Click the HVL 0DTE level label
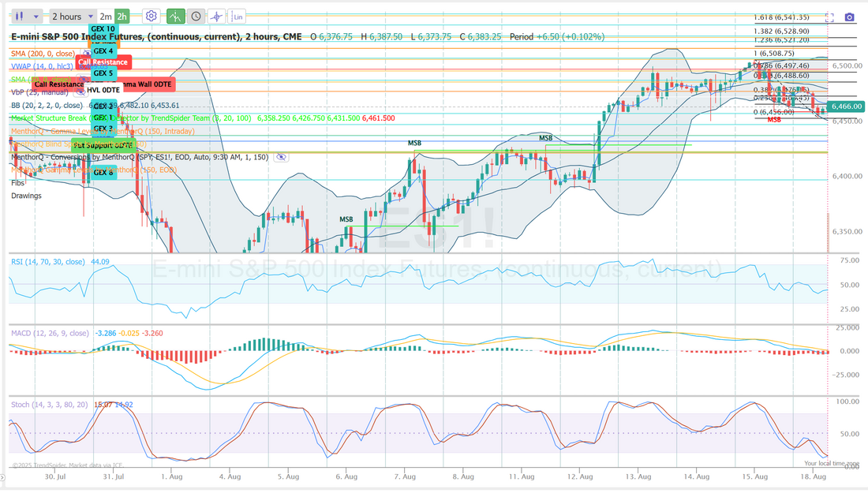 point(103,90)
